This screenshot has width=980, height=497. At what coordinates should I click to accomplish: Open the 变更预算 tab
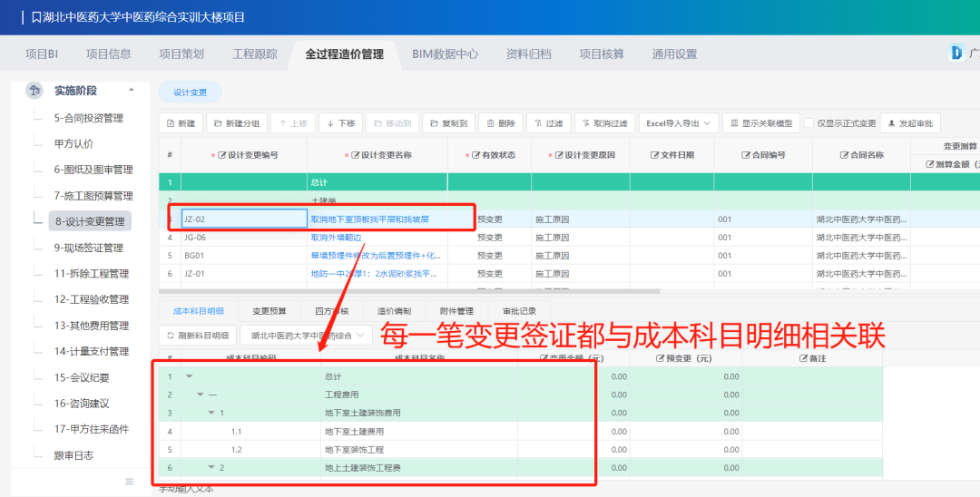[269, 311]
